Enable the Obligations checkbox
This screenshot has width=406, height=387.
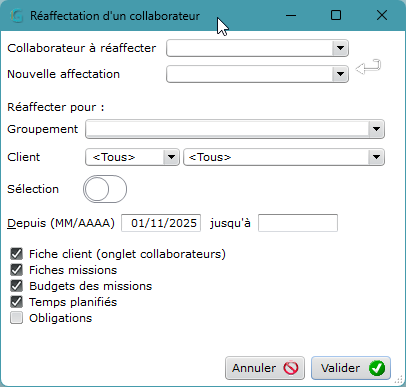16,318
